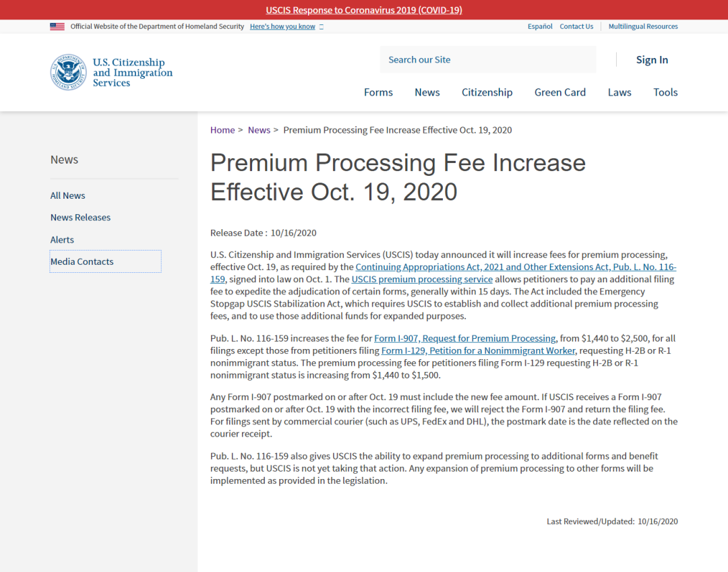Open the Citizenship menu
Image resolution: width=728 pixels, height=572 pixels.
tap(487, 92)
